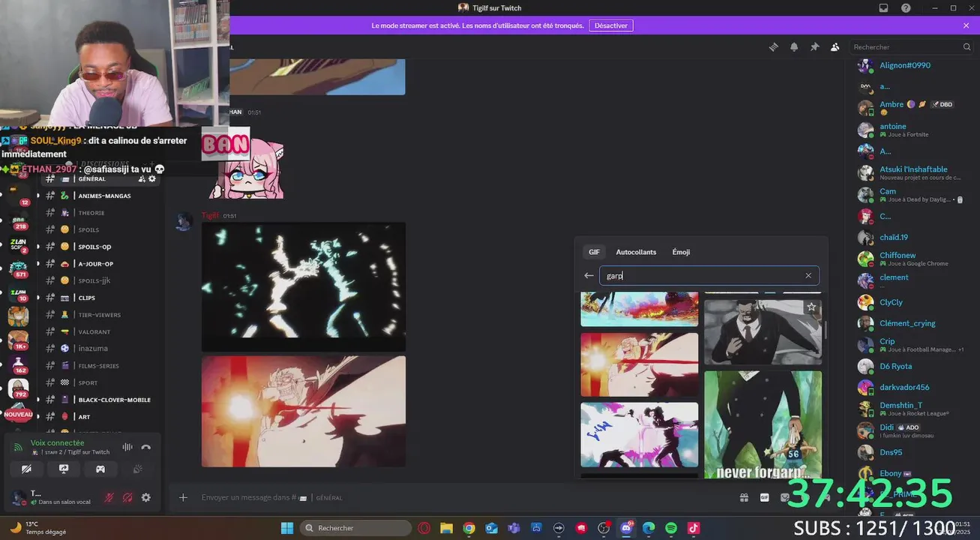Switch to the GIF tab in picker
This screenshot has width=980, height=540.
(594, 252)
